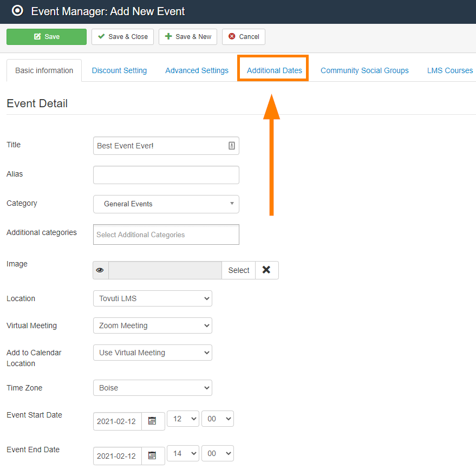
Task: Open the Event Start Date calendar picker
Action: click(153, 421)
